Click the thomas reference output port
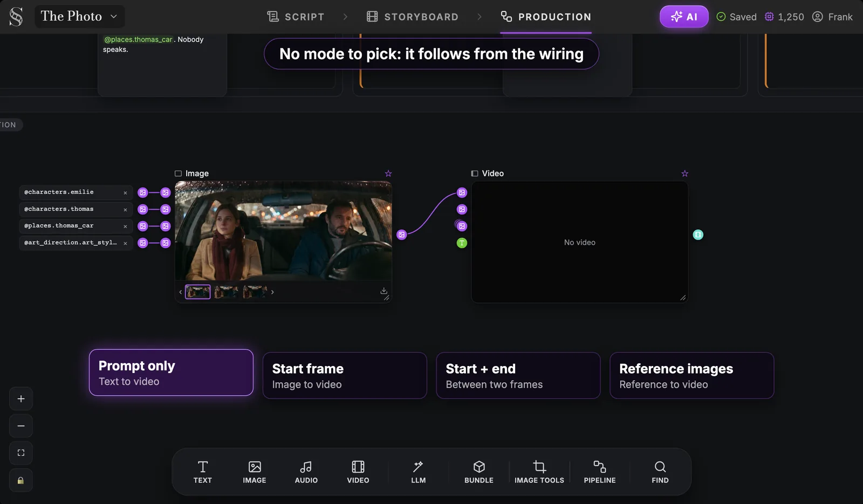 pyautogui.click(x=142, y=209)
